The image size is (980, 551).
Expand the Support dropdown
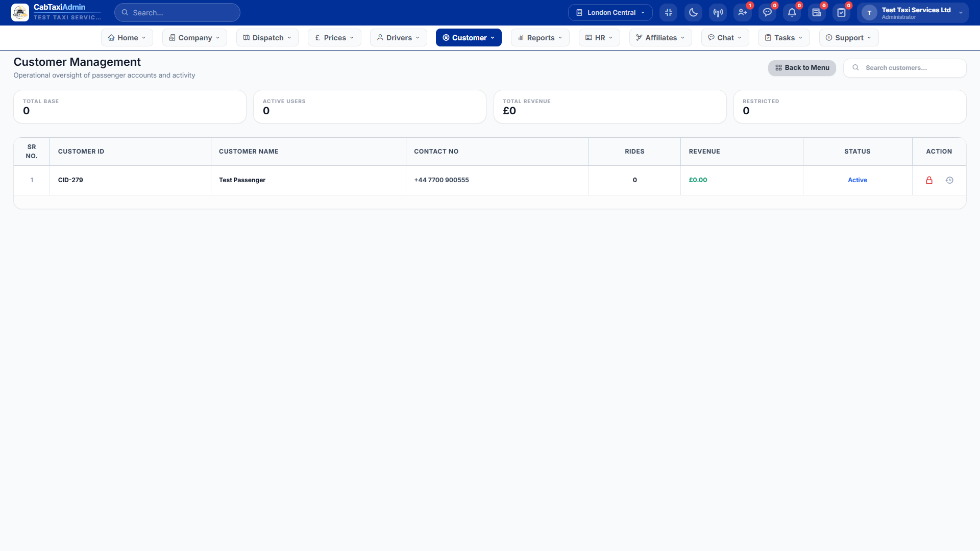click(849, 38)
